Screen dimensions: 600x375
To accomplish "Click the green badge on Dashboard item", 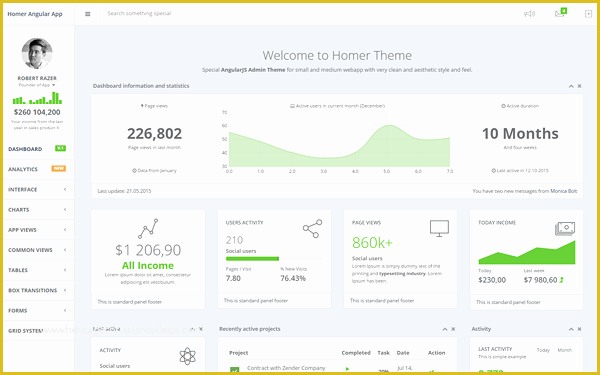I will (x=60, y=148).
